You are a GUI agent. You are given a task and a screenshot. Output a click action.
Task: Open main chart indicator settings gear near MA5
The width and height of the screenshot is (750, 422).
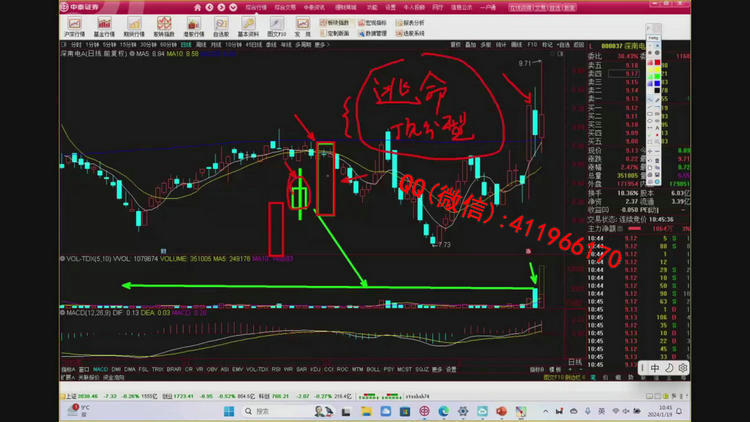(132, 54)
